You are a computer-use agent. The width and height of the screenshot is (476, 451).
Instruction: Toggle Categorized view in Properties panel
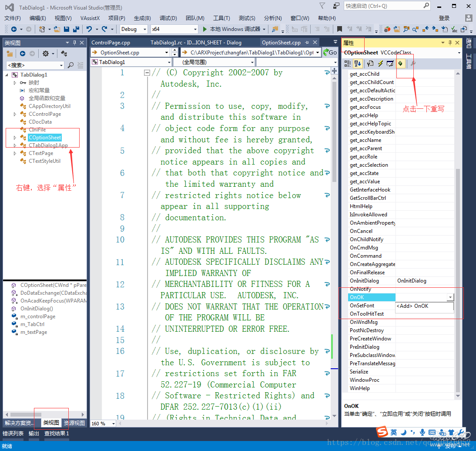[348, 64]
